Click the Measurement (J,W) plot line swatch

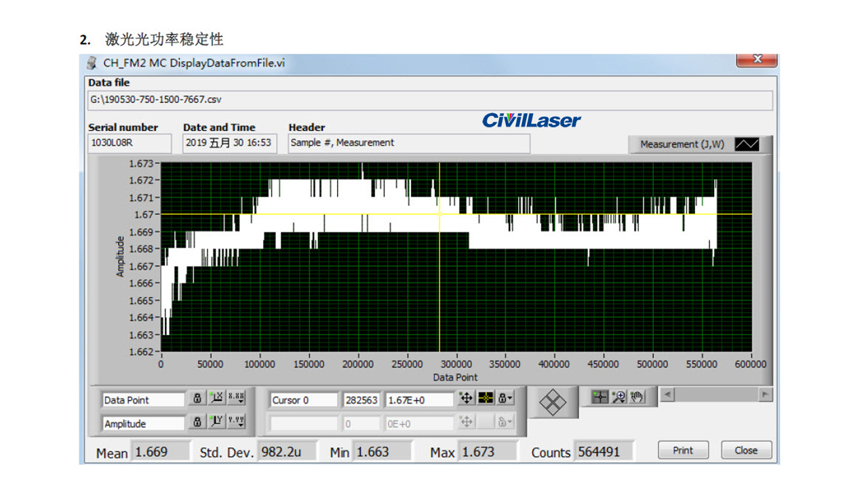pyautogui.click(x=747, y=144)
